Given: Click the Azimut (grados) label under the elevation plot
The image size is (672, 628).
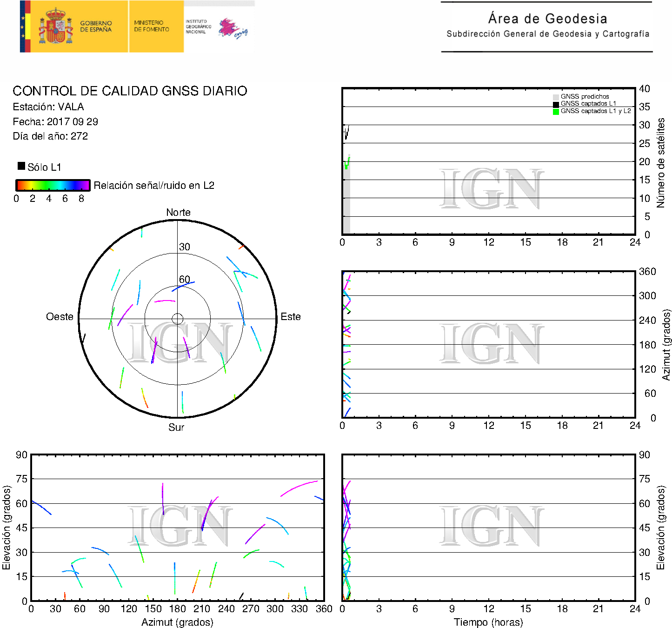Looking at the screenshot, I should [x=177, y=622].
